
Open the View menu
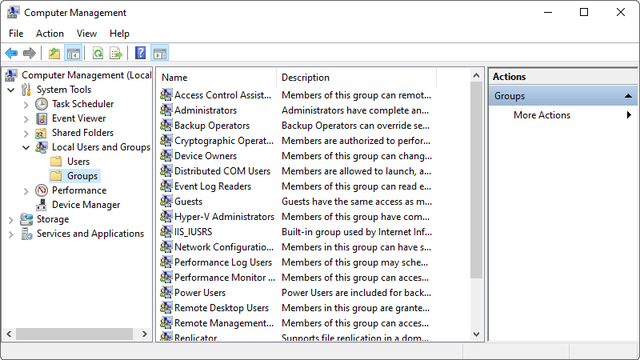tap(87, 33)
